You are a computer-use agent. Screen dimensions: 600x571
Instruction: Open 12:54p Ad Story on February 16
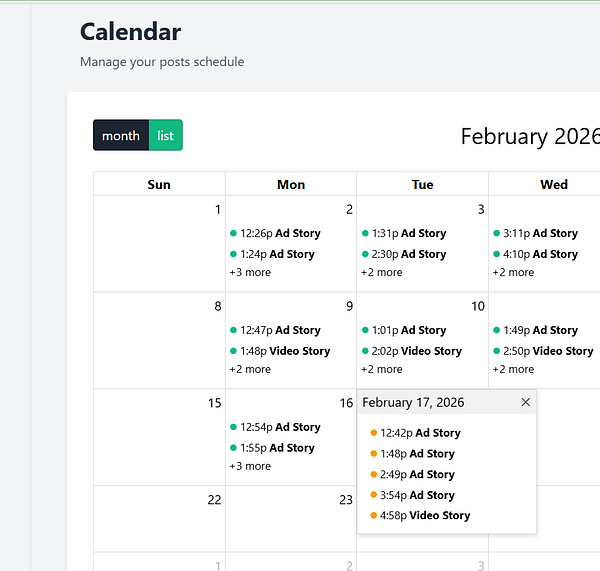tap(280, 427)
